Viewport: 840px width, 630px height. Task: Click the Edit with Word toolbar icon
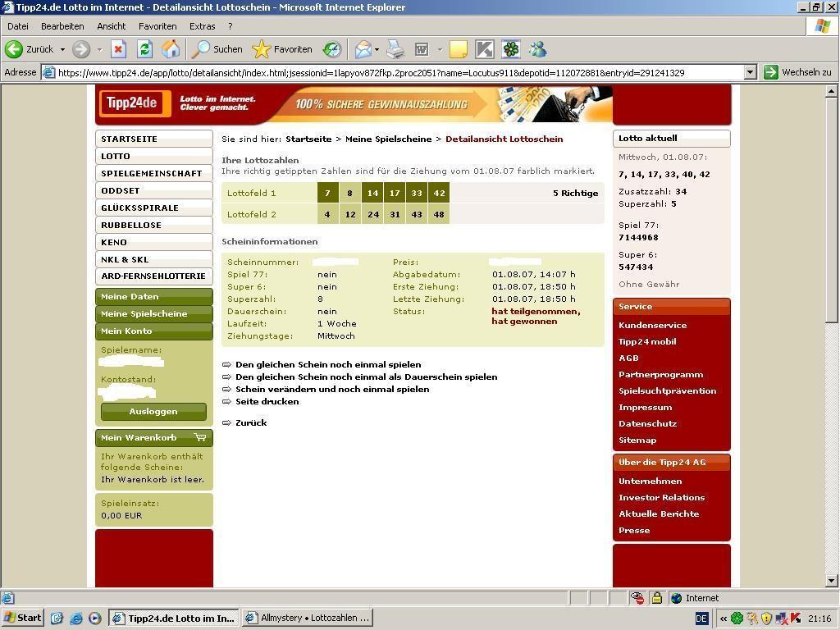[422, 50]
